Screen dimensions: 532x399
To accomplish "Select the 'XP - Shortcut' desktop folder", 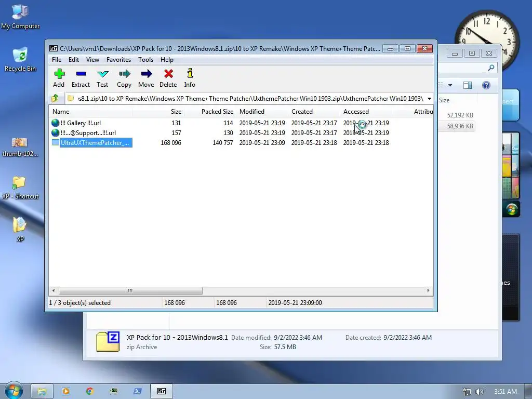I will click(20, 188).
